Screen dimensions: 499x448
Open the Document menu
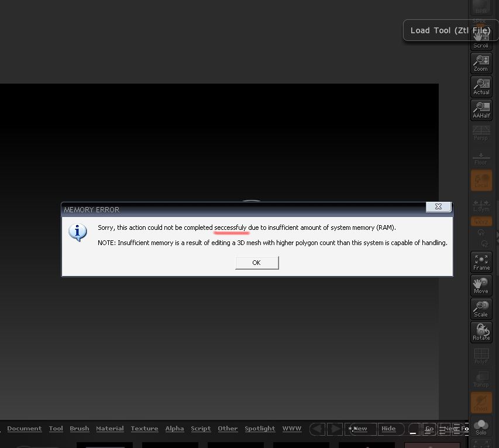[x=25, y=429]
